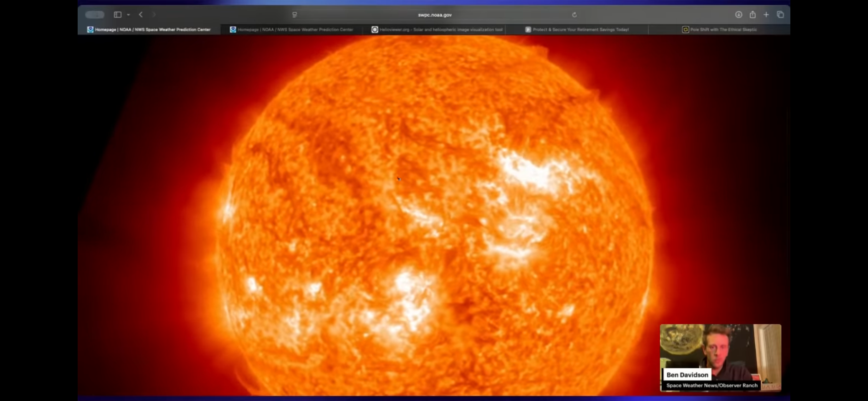Viewport: 868px width, 401px height.
Task: Open the sidebar options dropdown chevron
Action: [128, 15]
